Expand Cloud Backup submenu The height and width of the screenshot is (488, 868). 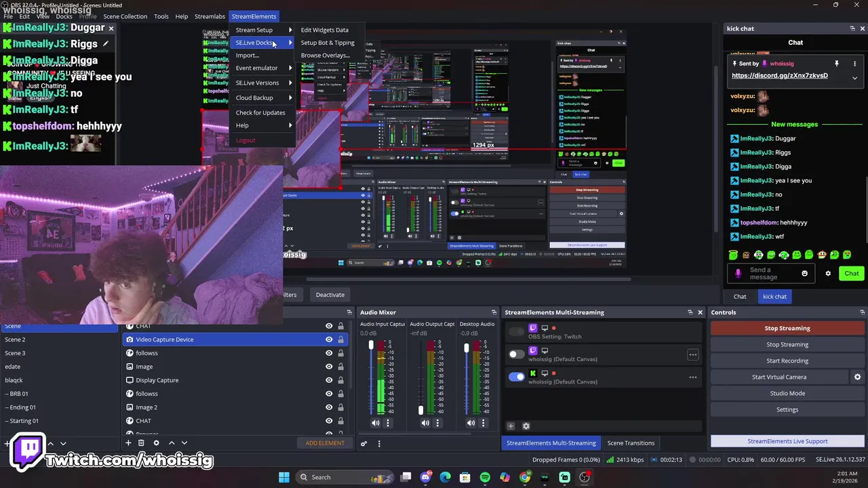262,98
